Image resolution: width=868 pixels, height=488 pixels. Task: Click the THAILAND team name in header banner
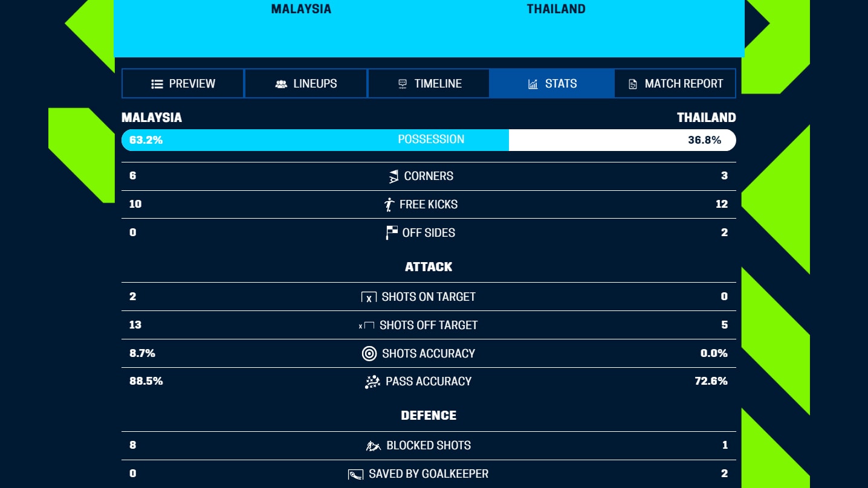click(x=556, y=9)
